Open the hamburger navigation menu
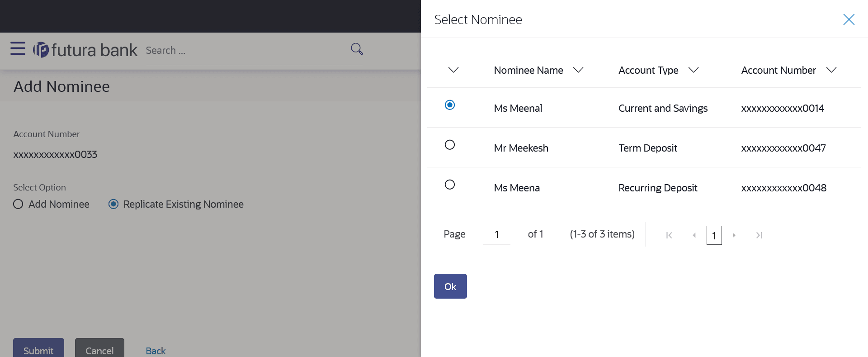 pos(18,48)
